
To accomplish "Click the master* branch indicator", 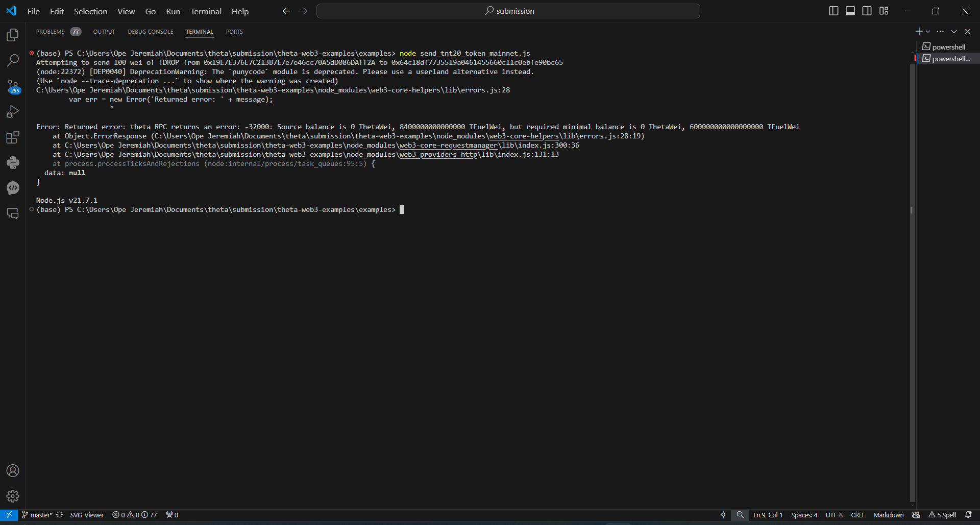I will (37, 515).
